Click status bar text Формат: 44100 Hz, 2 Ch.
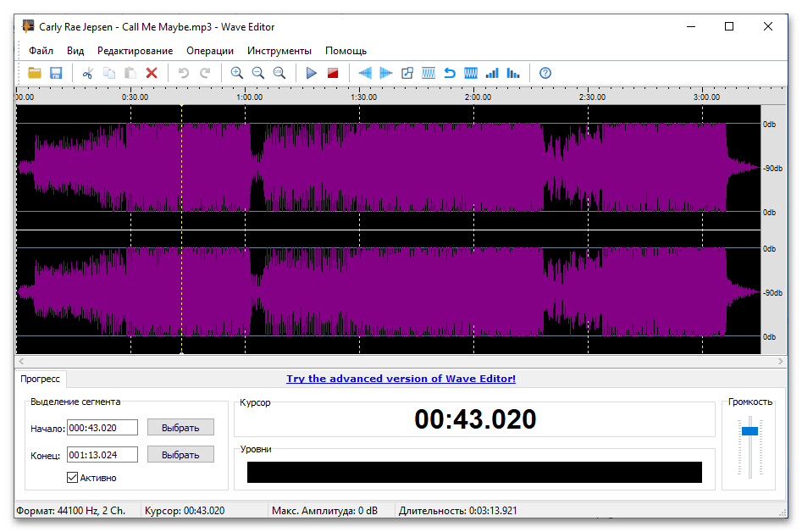The image size is (802, 532). pos(70,511)
